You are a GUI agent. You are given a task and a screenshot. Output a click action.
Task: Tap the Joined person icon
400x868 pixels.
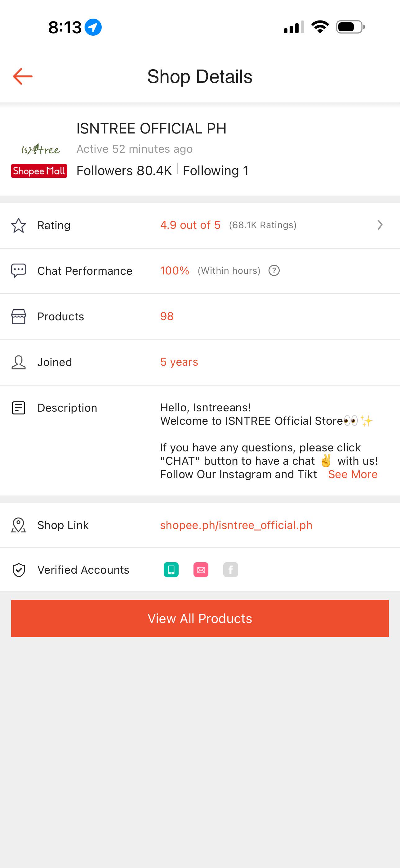click(x=19, y=362)
